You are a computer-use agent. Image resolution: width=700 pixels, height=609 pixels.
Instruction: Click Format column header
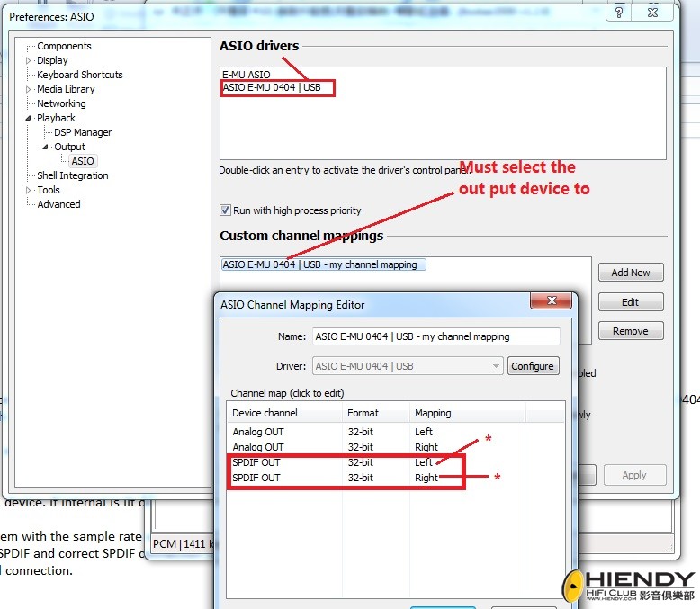(x=376, y=413)
